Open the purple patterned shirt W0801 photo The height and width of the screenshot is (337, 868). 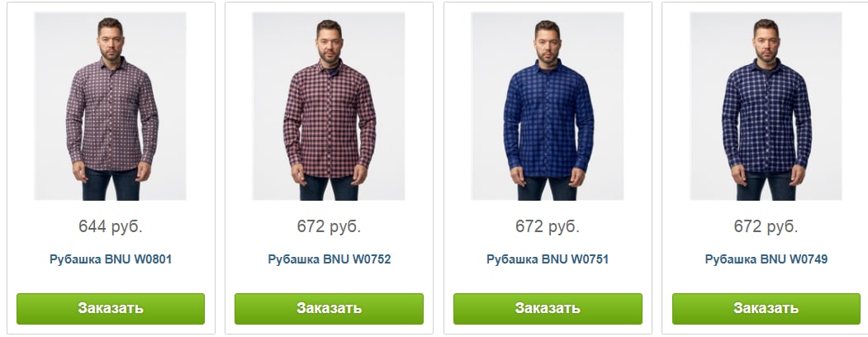tap(110, 107)
